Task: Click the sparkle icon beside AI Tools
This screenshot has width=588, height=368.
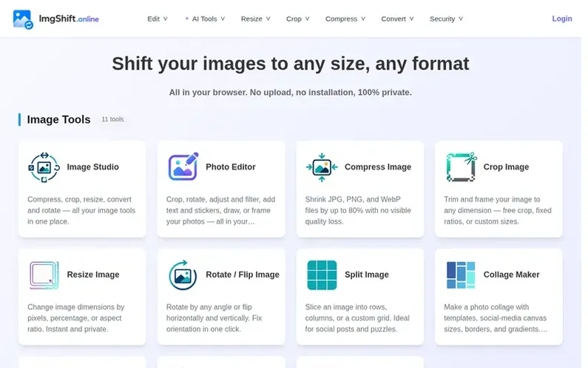Action: point(186,19)
